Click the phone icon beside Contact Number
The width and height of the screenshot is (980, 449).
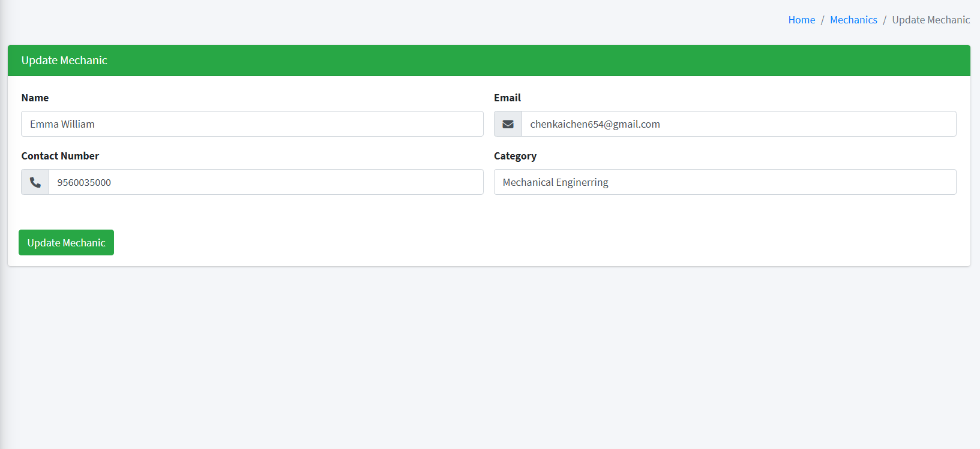[x=35, y=182]
